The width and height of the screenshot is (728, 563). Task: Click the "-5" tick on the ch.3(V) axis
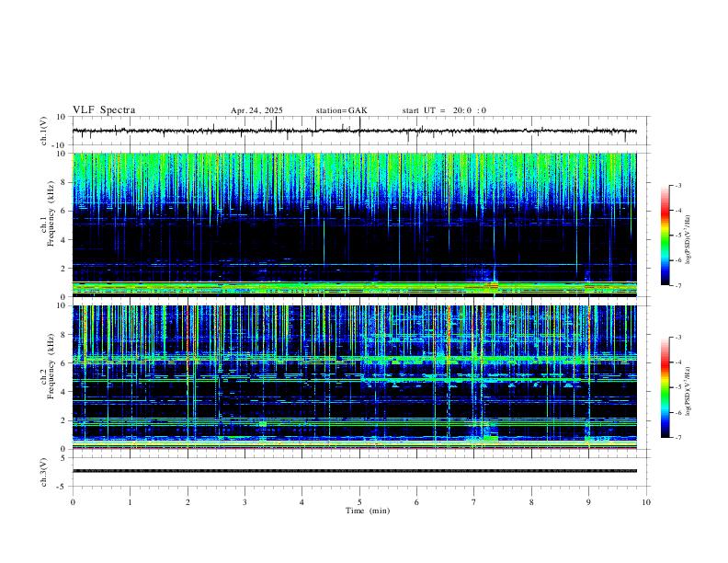pyautogui.click(x=63, y=487)
